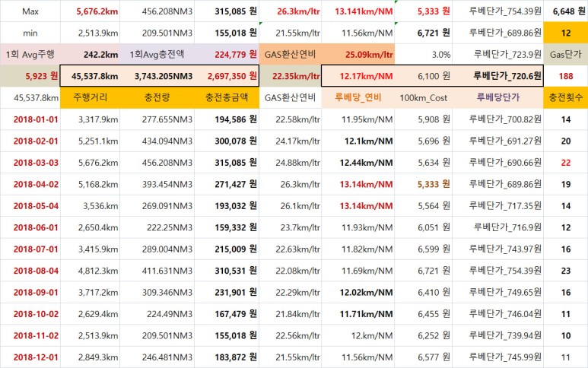
Task: Select the 456.208NM3 cell in Max row
Action: coord(157,11)
